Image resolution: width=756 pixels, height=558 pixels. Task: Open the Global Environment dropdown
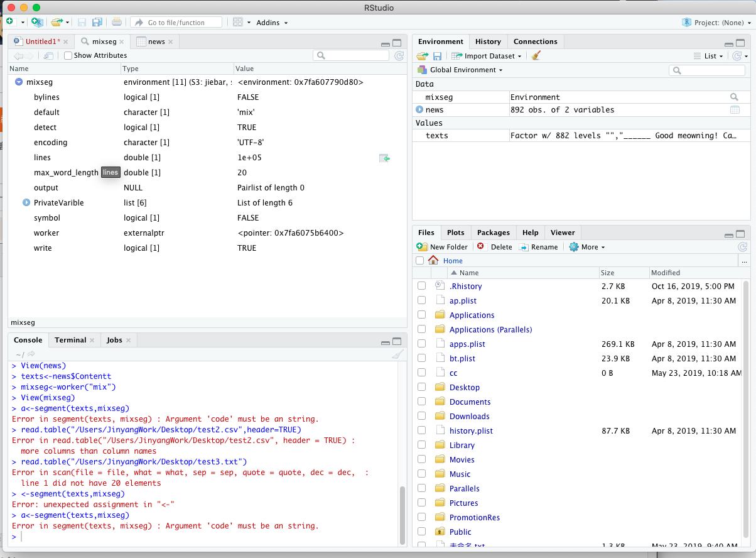tap(465, 70)
